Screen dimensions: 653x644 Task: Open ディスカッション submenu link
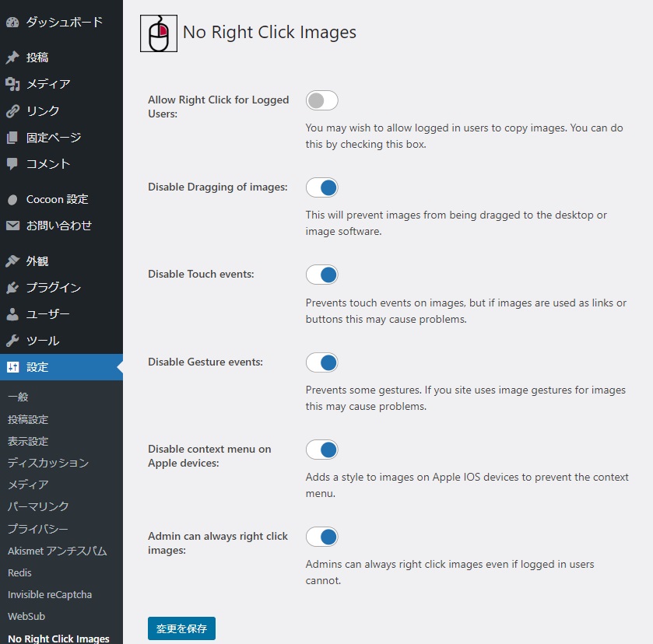click(x=48, y=463)
